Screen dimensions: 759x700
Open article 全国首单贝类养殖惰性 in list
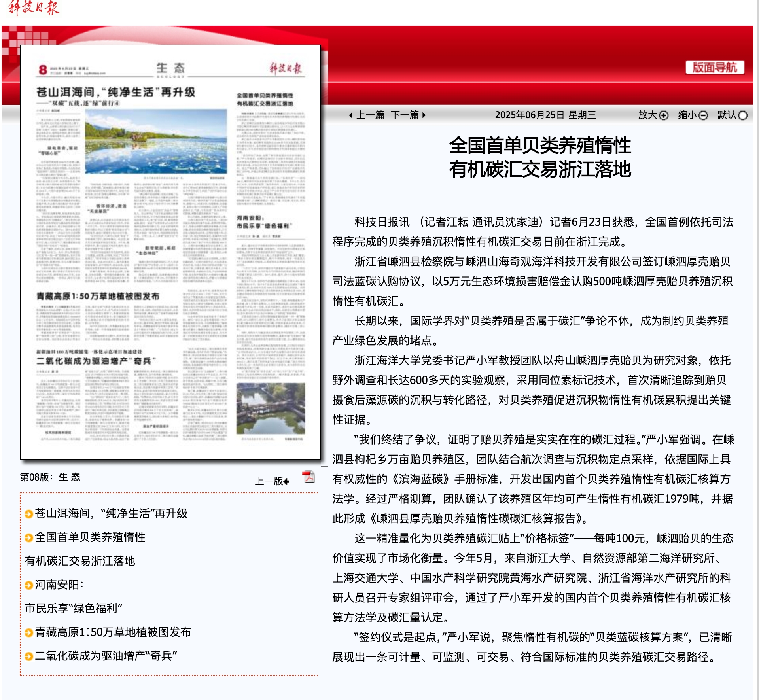[90, 537]
